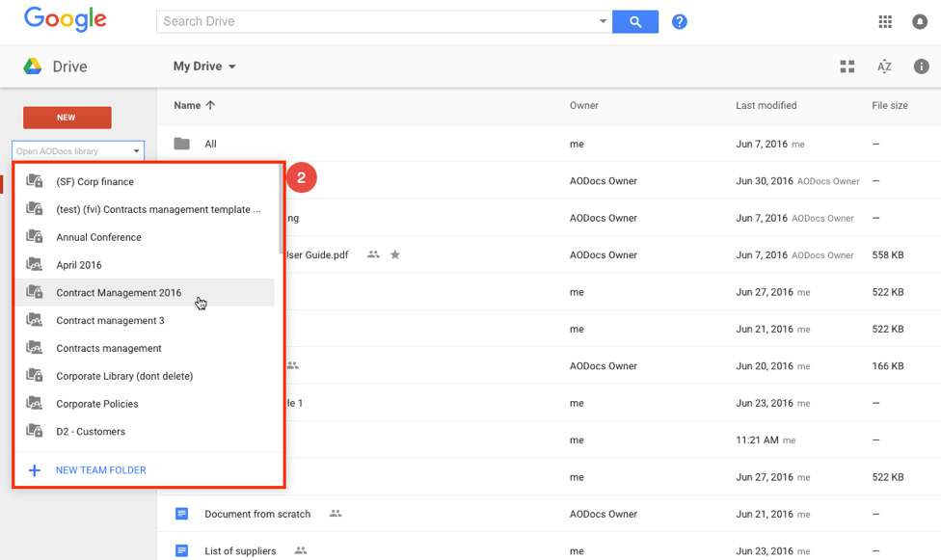The height and width of the screenshot is (560, 941).
Task: Select Corporate Policies library
Action: click(145, 403)
